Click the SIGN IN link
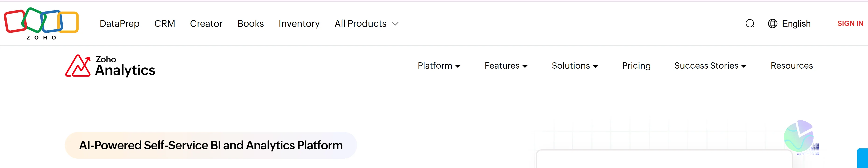The width and height of the screenshot is (868, 168). [x=850, y=24]
